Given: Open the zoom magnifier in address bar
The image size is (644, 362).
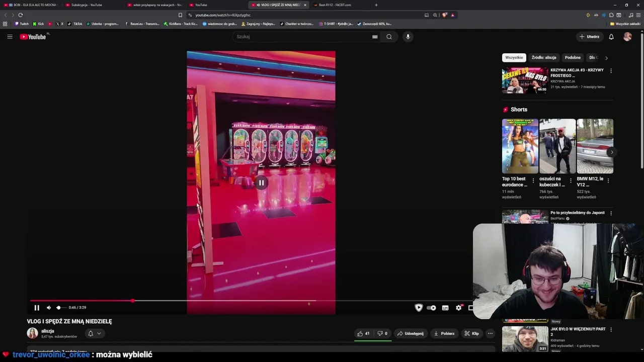Looking at the screenshot, I should point(435,15).
